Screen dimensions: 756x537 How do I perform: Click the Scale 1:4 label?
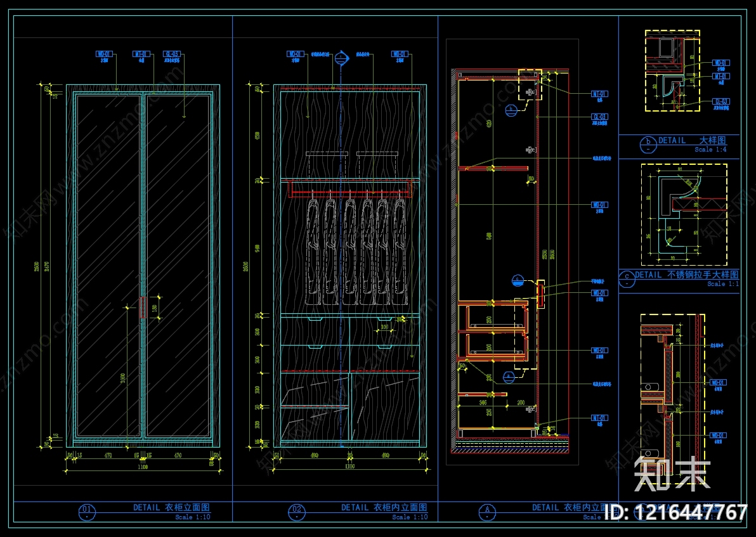(x=710, y=150)
